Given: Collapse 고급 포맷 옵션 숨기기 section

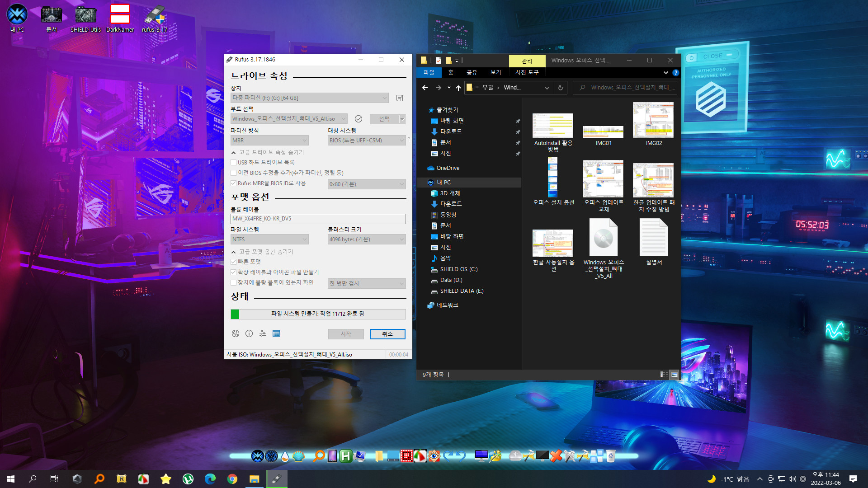Looking at the screenshot, I should tap(262, 252).
